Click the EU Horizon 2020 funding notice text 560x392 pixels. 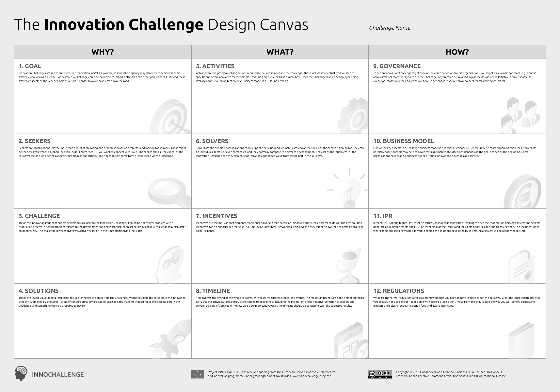click(271, 374)
